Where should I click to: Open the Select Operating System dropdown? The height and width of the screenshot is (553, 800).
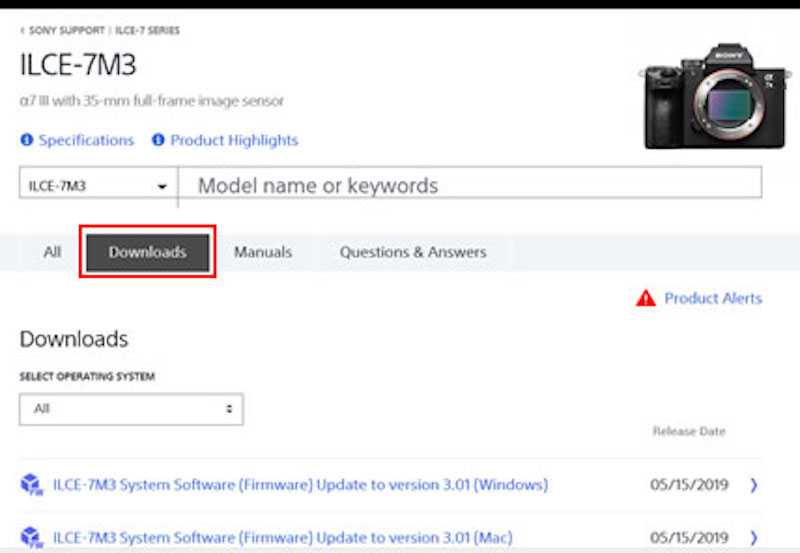click(x=131, y=409)
